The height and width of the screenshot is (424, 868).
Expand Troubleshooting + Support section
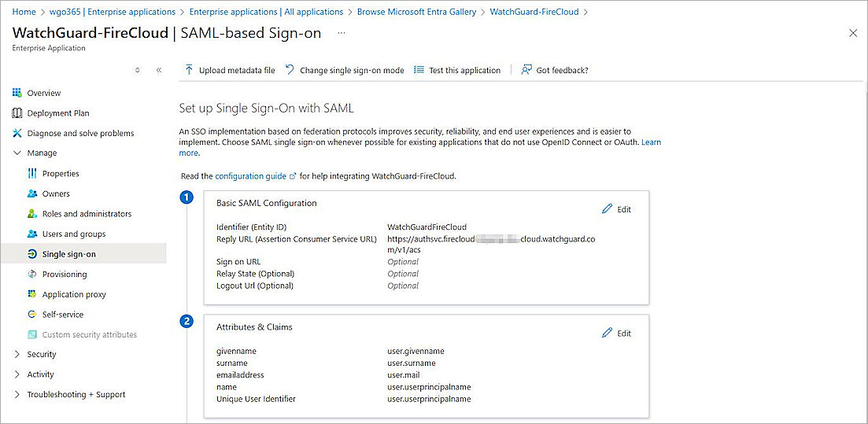17,395
